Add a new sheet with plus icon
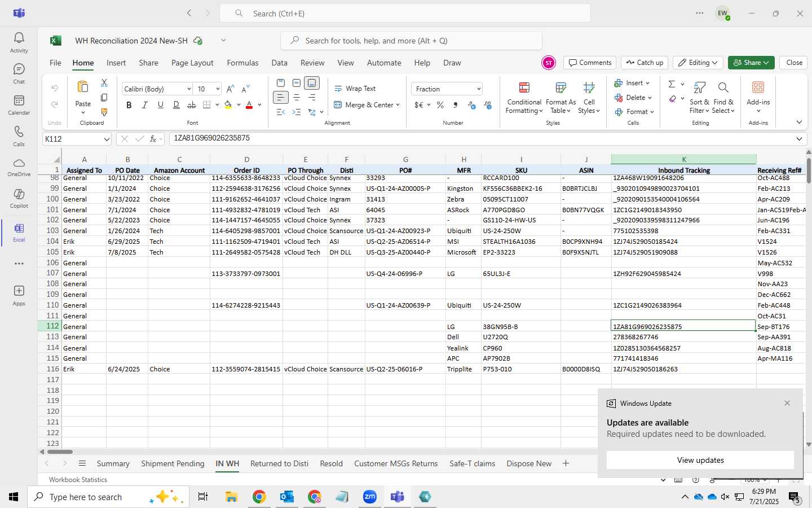This screenshot has height=508, width=812. [566, 463]
